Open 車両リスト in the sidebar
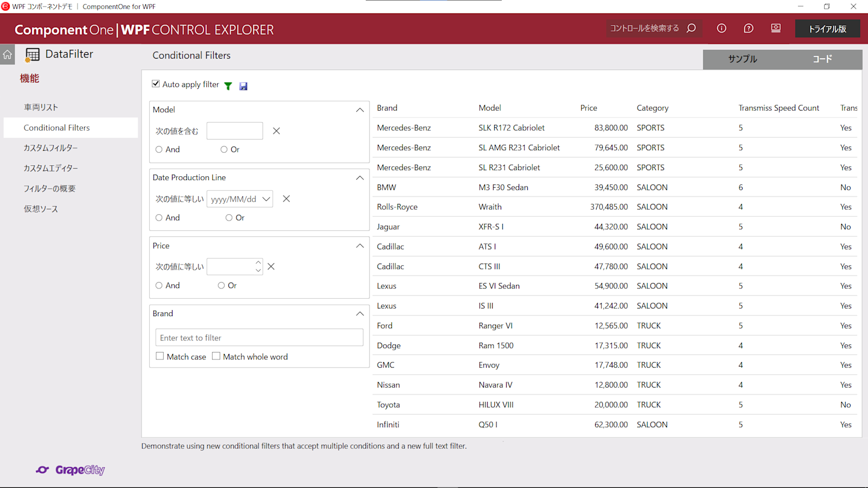 point(71,107)
